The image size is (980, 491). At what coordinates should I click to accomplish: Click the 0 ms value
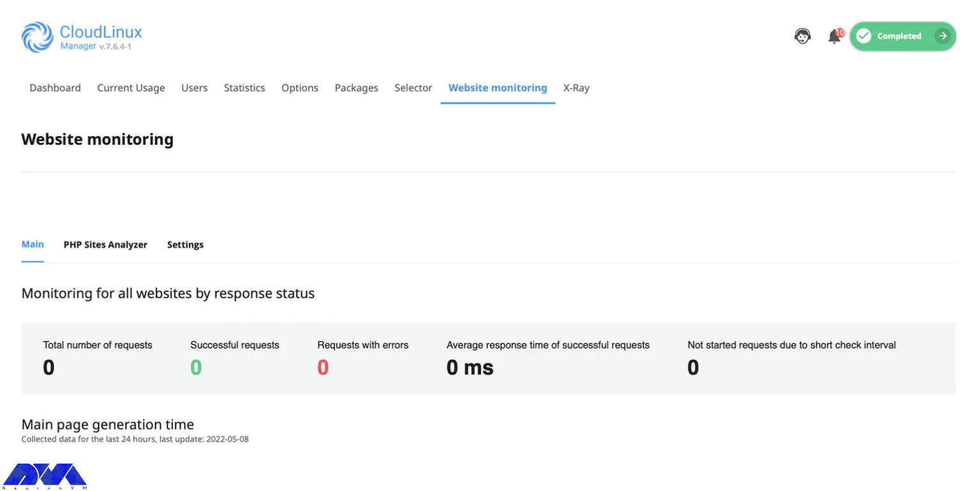[x=470, y=368]
